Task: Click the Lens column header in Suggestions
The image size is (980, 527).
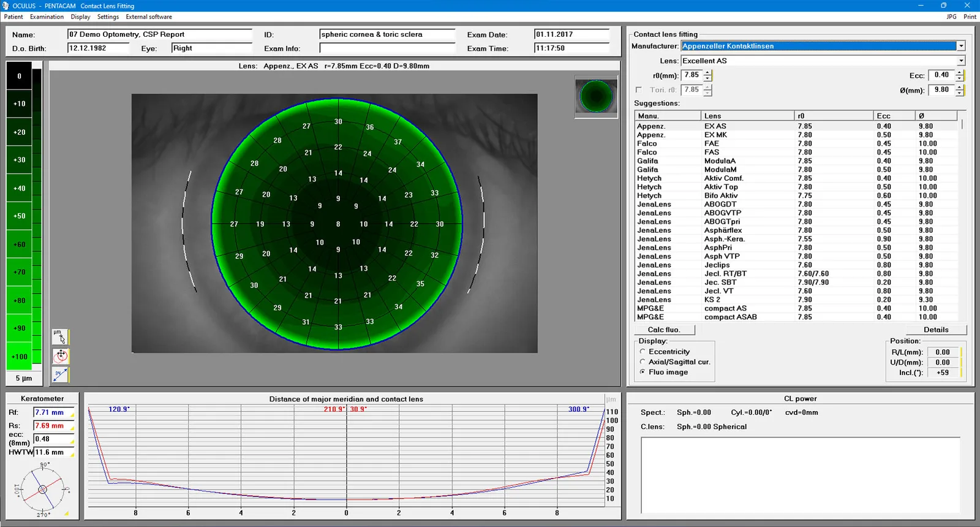Action: (x=747, y=116)
